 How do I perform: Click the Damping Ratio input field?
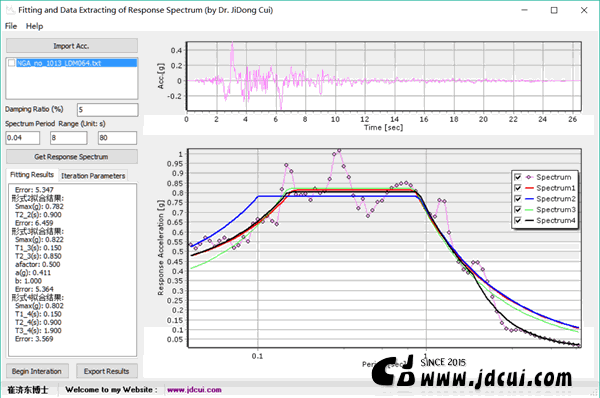[108, 110]
